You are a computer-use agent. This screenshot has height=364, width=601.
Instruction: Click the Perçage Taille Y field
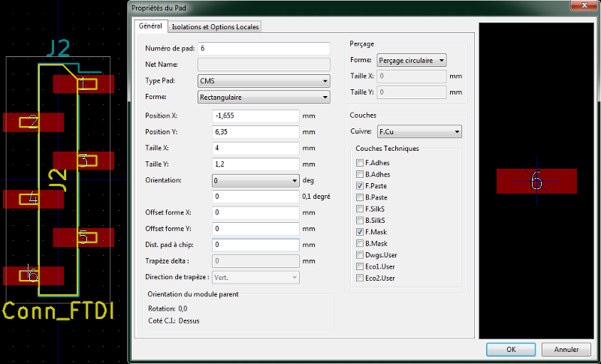[412, 92]
